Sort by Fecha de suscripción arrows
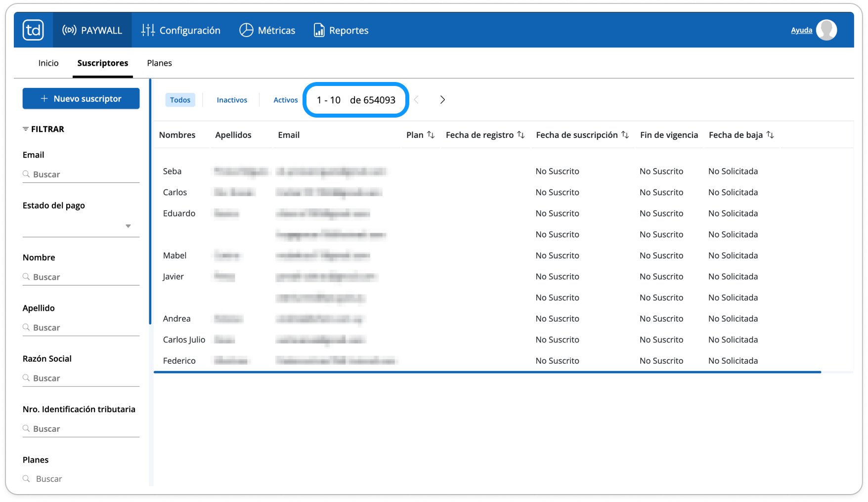This screenshot has width=868, height=502. [625, 135]
